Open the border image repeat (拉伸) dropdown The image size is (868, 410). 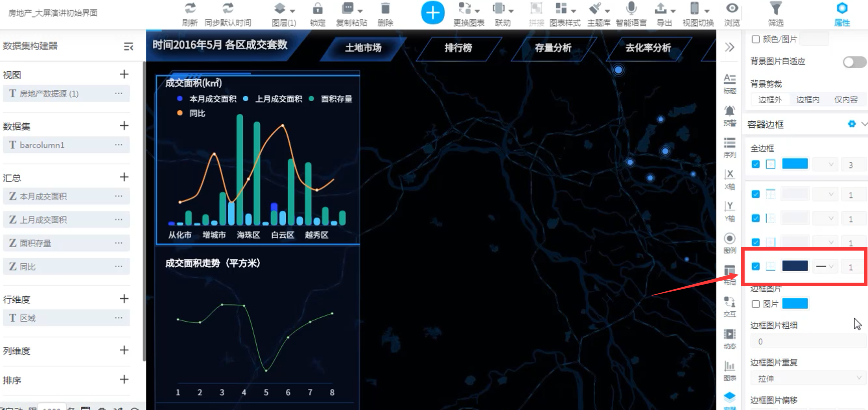click(808, 378)
